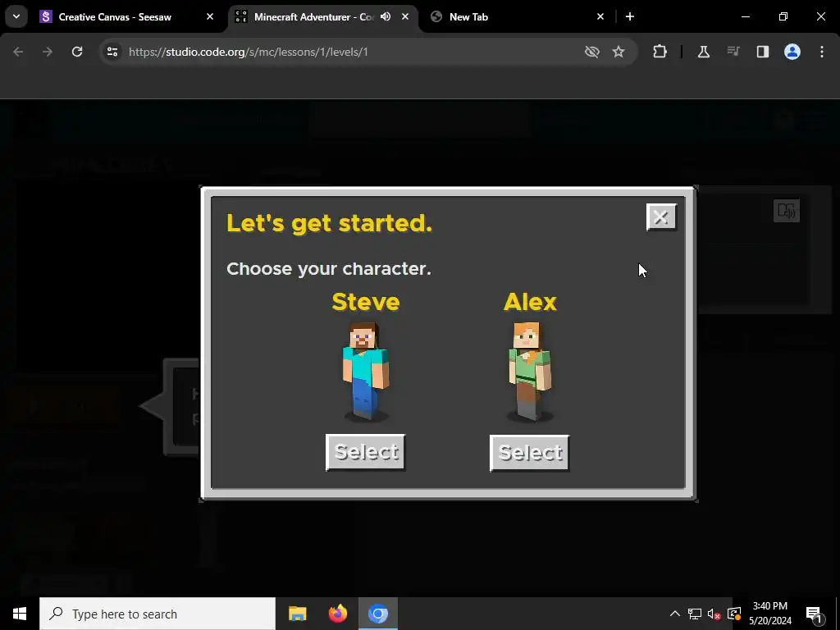Close the Minecraft Adventurer tab

tap(405, 16)
